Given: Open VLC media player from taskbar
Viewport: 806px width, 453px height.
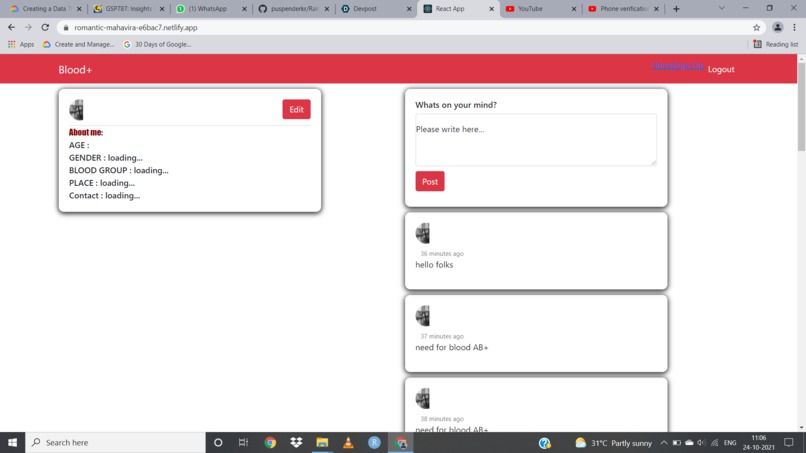Looking at the screenshot, I should [x=348, y=442].
